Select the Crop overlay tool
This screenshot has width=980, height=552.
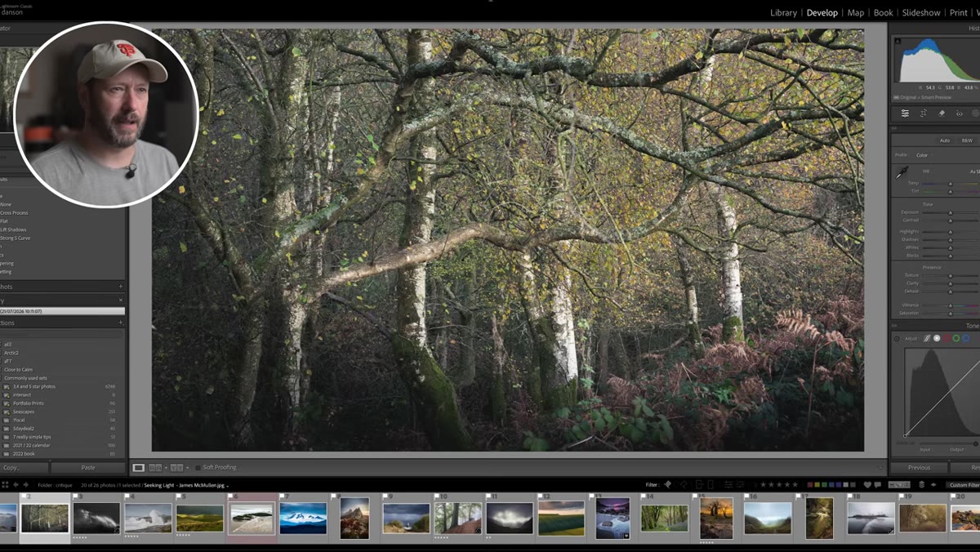(924, 114)
